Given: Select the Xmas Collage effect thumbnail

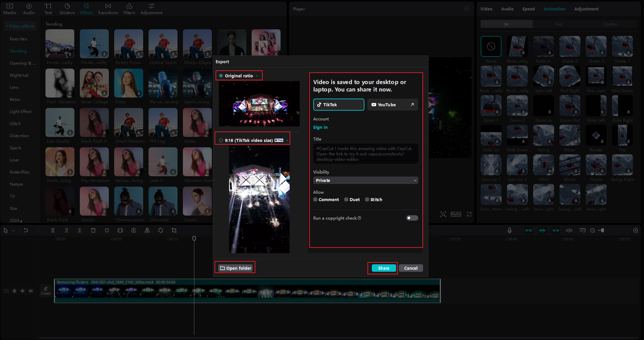Looking at the screenshot, I should click(94, 83).
